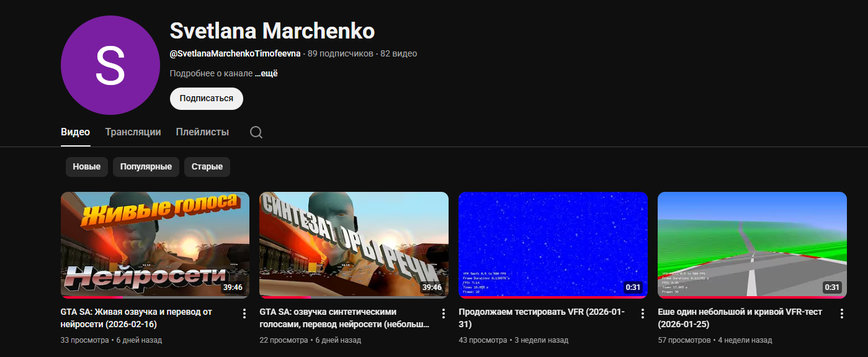Open the channel search magnifier icon
This screenshot has width=868, height=357.
[256, 132]
